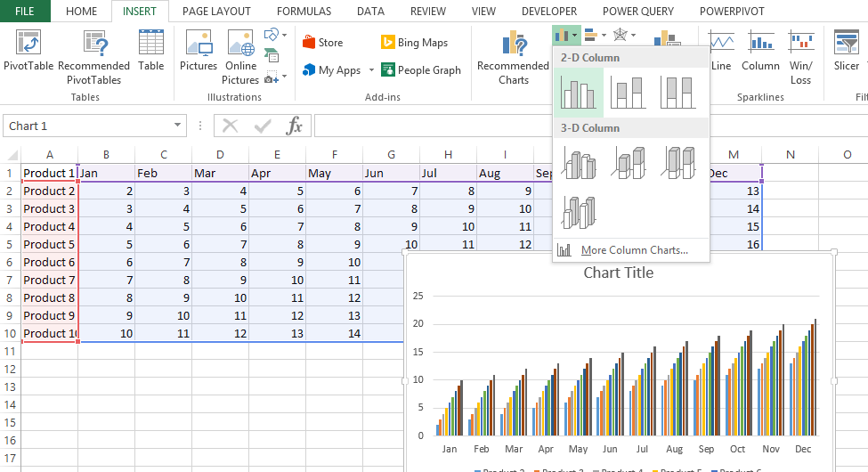Select cell containing Product 5
This screenshot has height=472, width=868.
tap(49, 244)
